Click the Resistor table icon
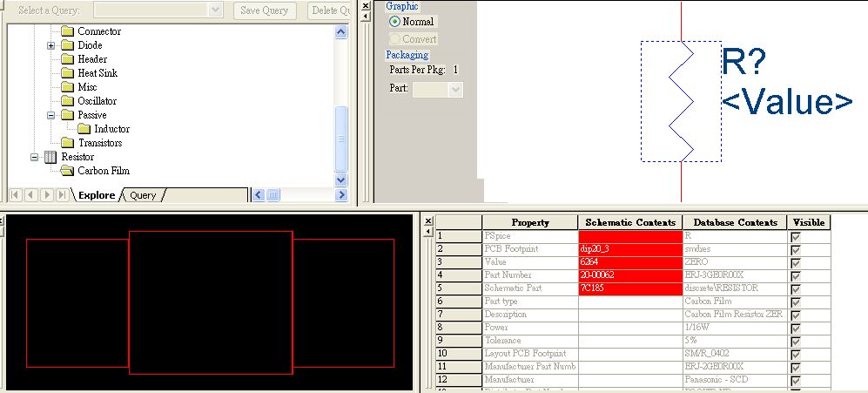The image size is (868, 393). [50, 157]
